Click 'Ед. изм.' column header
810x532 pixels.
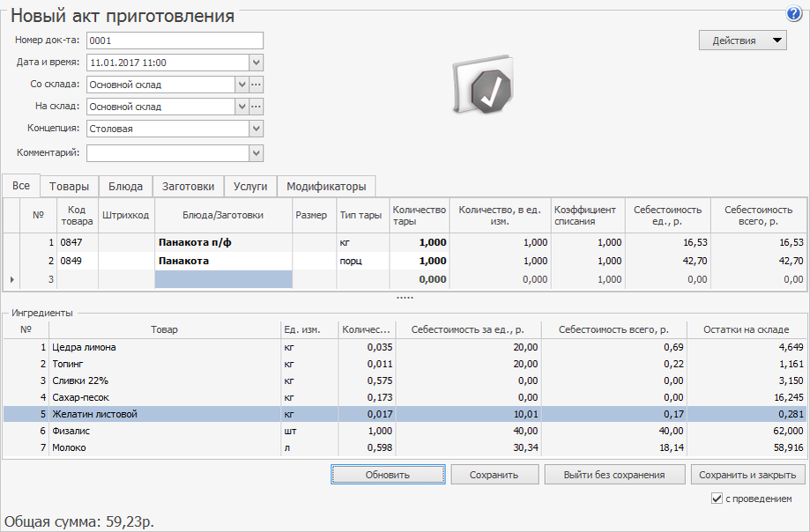coord(308,329)
